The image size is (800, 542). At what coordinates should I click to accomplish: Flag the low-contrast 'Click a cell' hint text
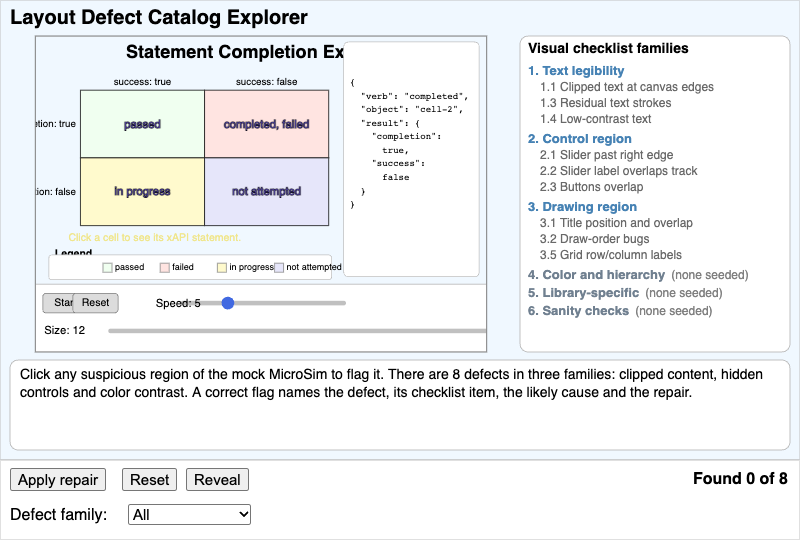[155, 237]
